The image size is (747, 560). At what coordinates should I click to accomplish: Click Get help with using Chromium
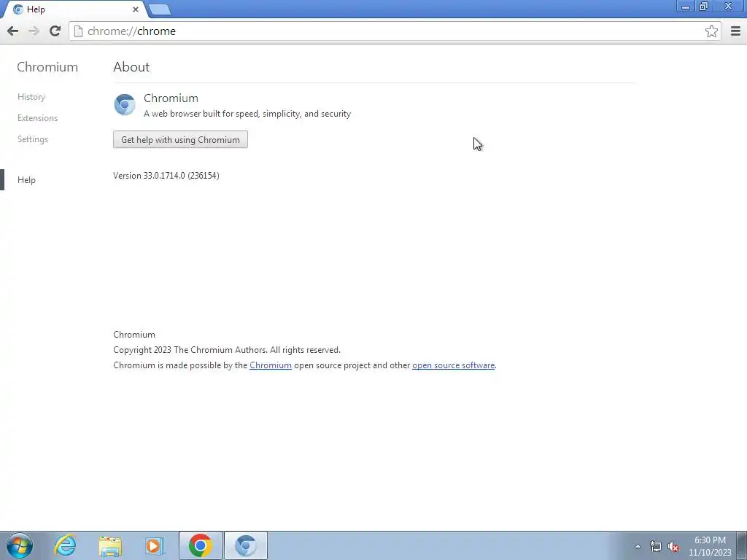click(x=181, y=139)
